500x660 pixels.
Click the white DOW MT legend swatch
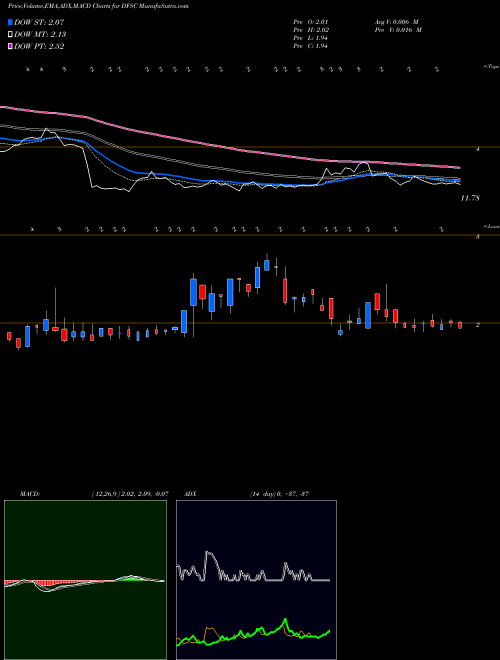coord(10,35)
